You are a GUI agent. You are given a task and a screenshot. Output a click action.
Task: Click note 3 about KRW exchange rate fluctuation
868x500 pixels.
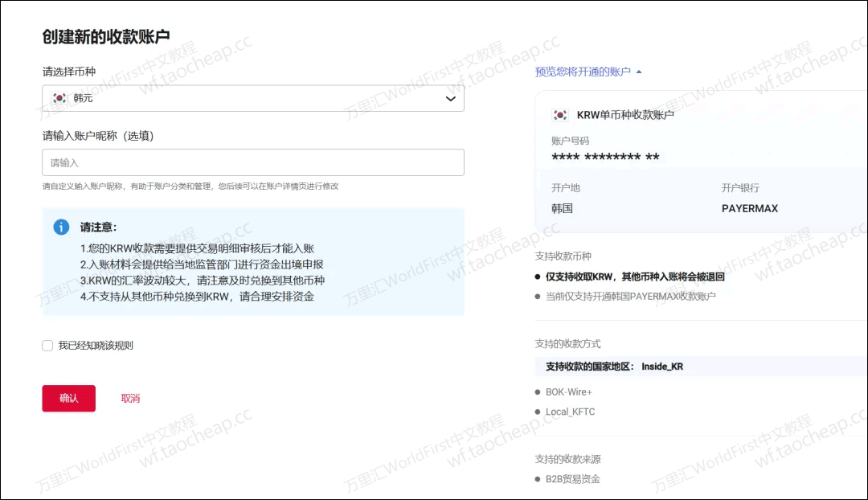click(x=203, y=281)
